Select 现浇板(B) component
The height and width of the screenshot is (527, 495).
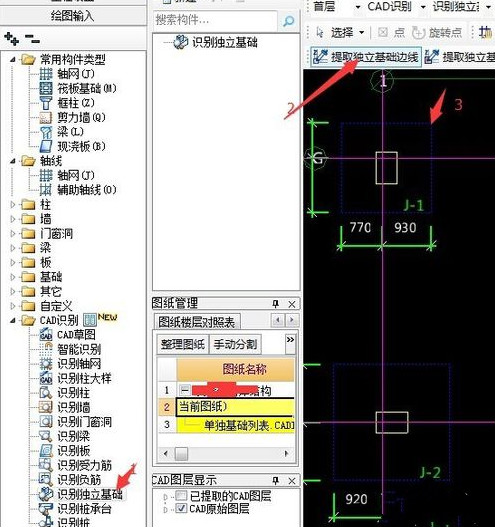click(x=73, y=146)
